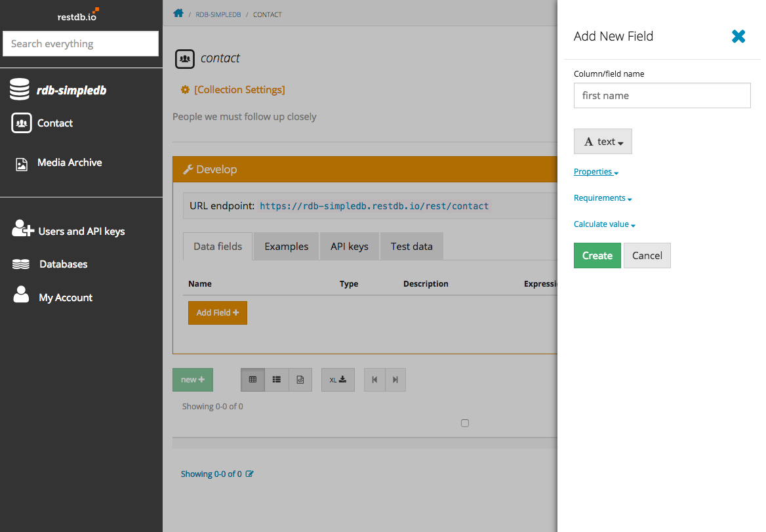Switch to JSON document view
Screen dimensions: 766x532
click(300, 380)
